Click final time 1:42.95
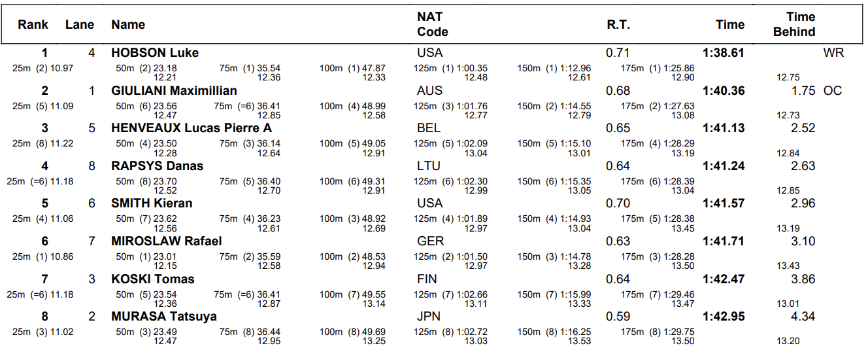 724,317
